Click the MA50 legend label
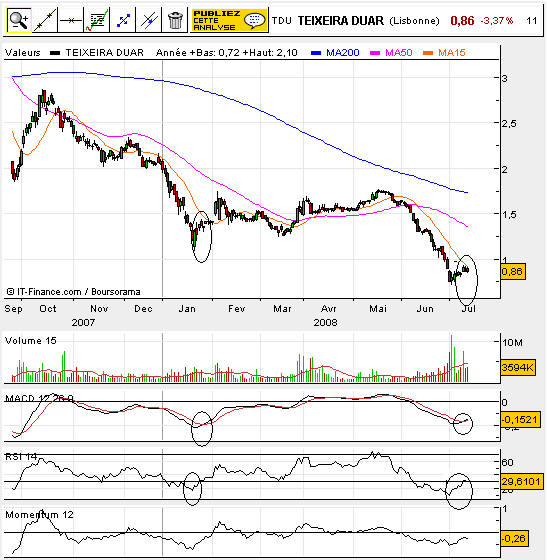Screen dimensions: 547x560 tap(399, 53)
